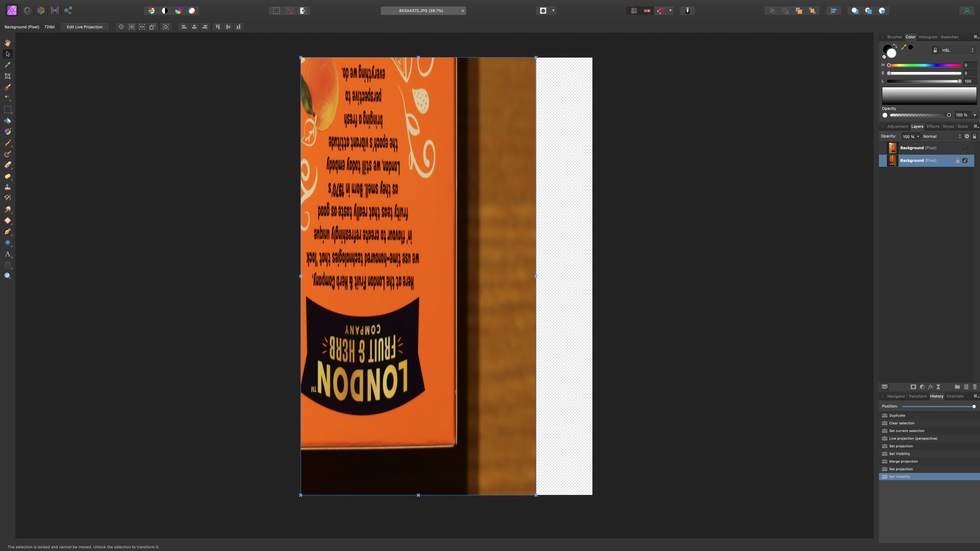Apply Auto Contrast from the top toolbar

click(x=165, y=11)
